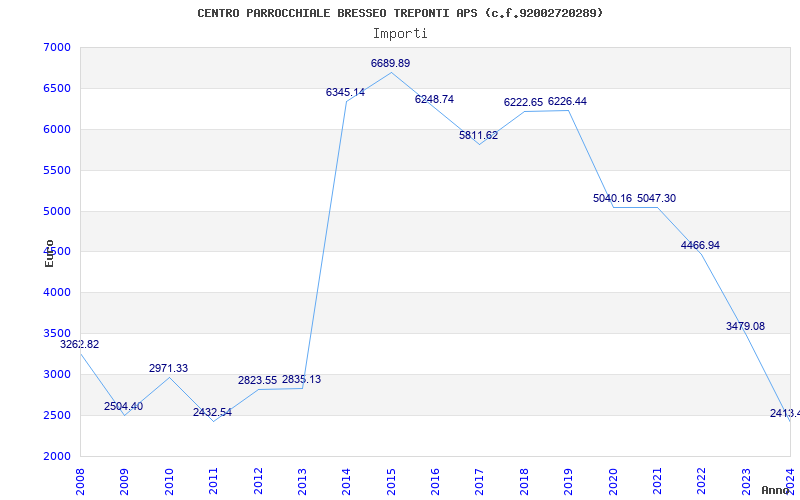Click the 5047.30 value label

657,198
